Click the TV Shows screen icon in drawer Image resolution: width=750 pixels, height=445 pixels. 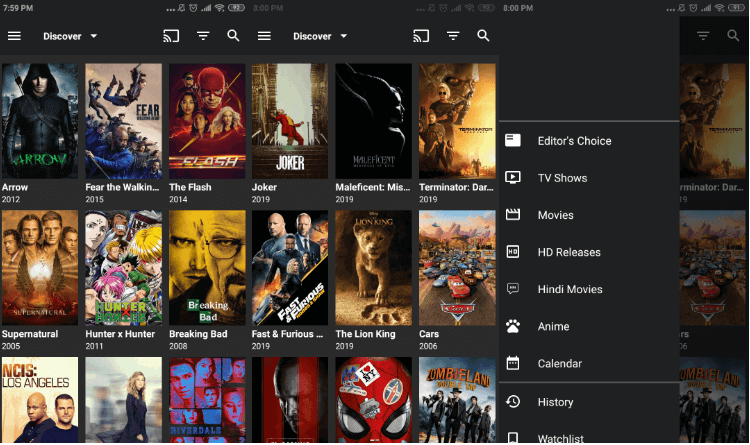click(513, 178)
